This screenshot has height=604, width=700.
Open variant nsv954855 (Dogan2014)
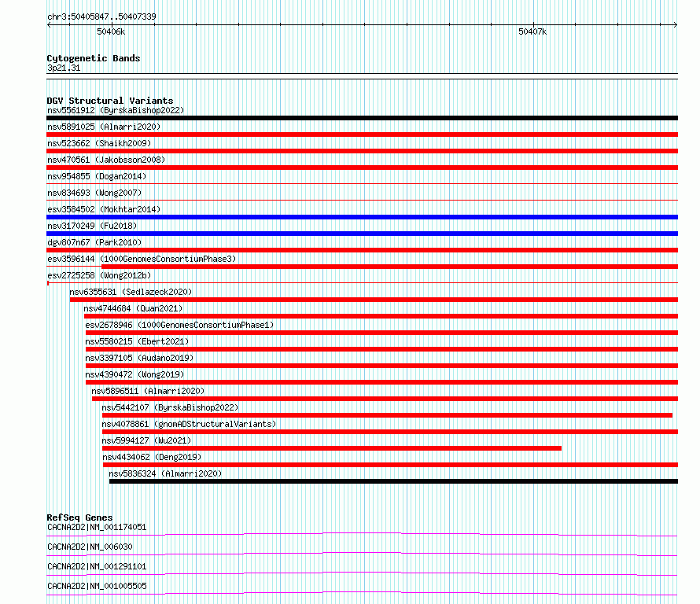point(97,176)
